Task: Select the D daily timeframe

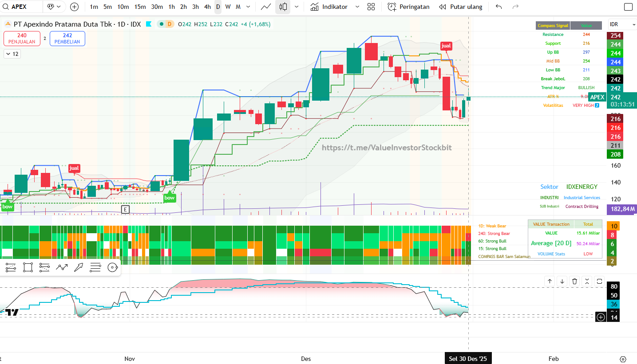Action: pyautogui.click(x=218, y=7)
